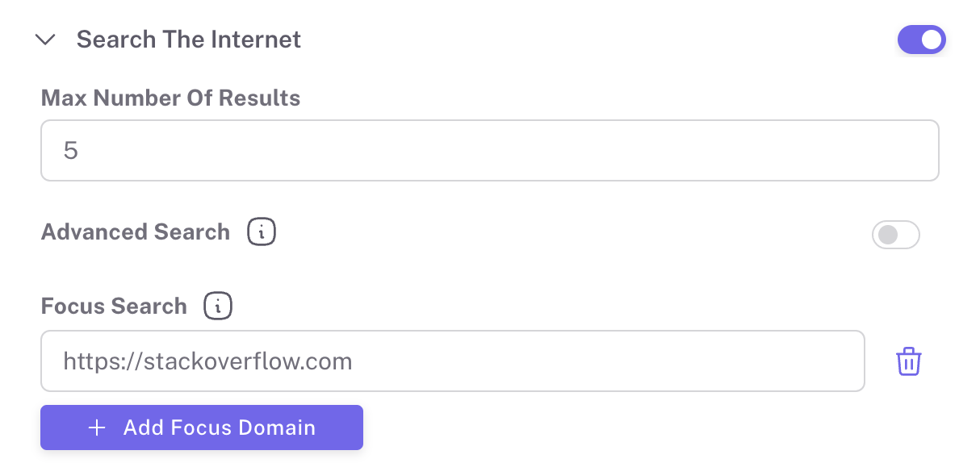This screenshot has width=980, height=463.
Task: Focus the Max Number Of Results field
Action: coord(489,151)
